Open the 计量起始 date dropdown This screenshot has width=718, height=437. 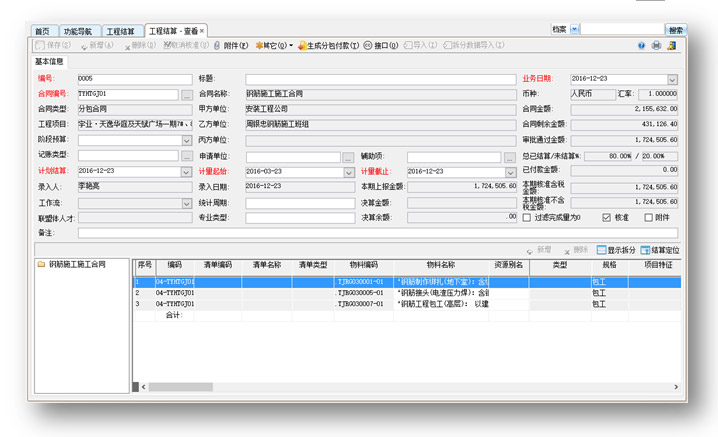pyautogui.click(x=349, y=172)
